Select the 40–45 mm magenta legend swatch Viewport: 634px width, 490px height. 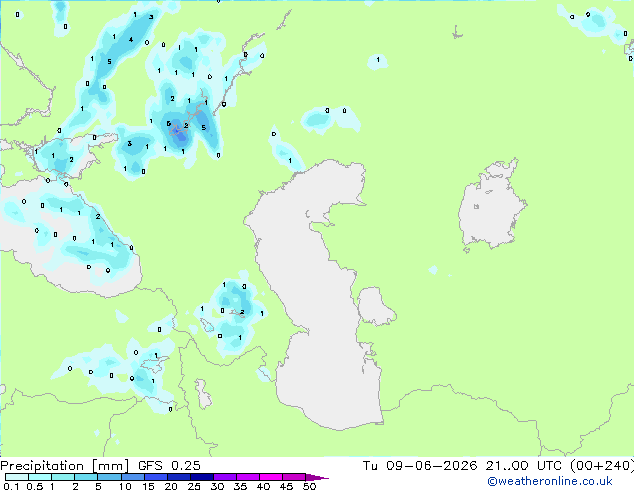click(x=271, y=477)
